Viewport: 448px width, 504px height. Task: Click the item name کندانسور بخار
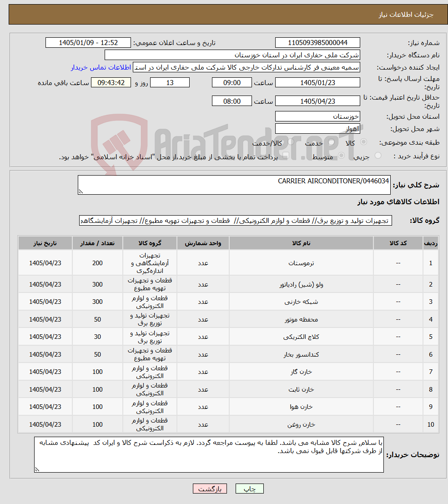click(x=301, y=354)
